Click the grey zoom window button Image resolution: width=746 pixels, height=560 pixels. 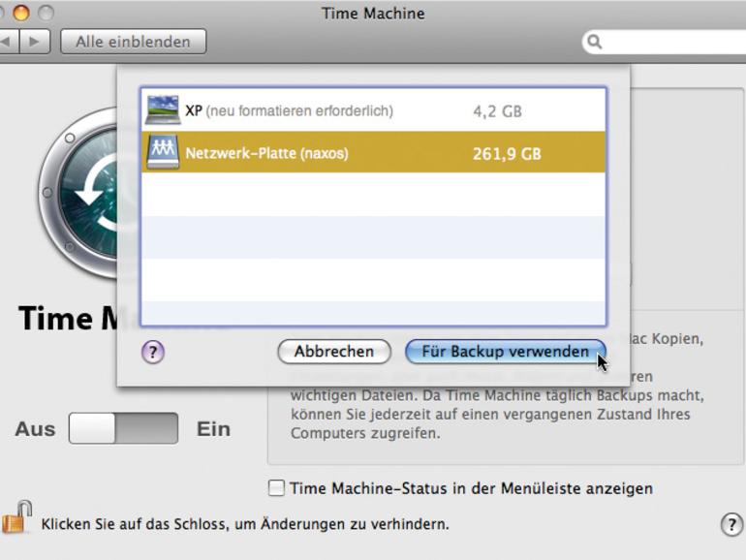point(46,13)
